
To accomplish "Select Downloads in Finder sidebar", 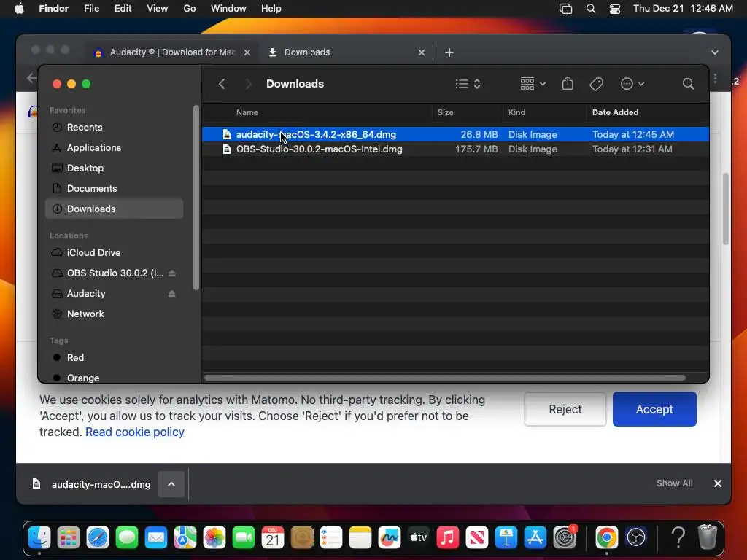I will [x=115, y=209].
